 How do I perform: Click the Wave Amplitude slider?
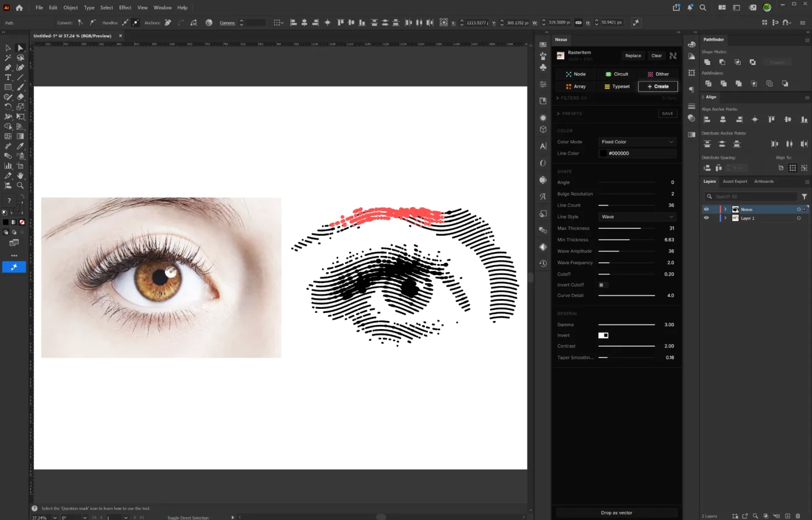pyautogui.click(x=626, y=251)
